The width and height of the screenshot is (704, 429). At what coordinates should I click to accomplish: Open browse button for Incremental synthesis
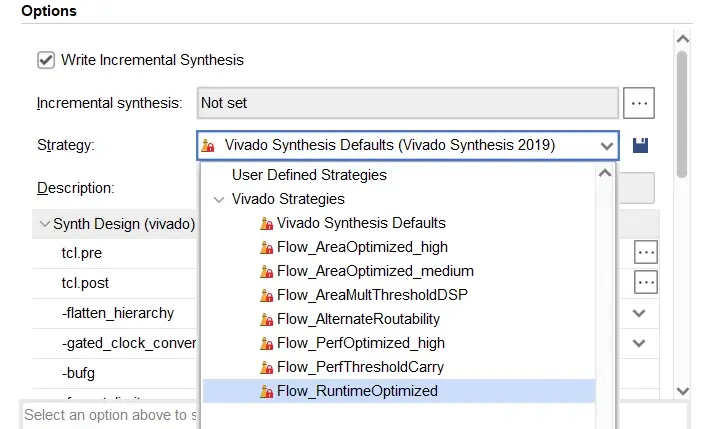tap(638, 103)
